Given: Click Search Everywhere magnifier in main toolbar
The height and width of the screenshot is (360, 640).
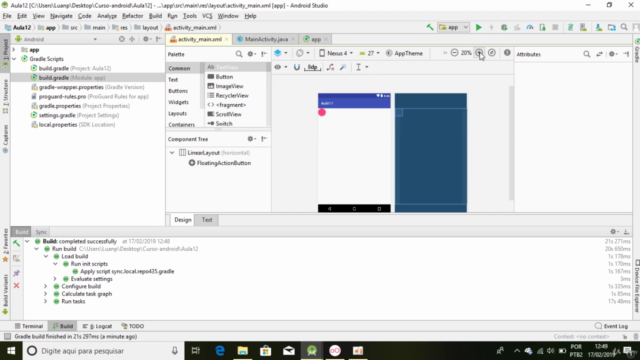Looking at the screenshot, I should click(624, 27).
